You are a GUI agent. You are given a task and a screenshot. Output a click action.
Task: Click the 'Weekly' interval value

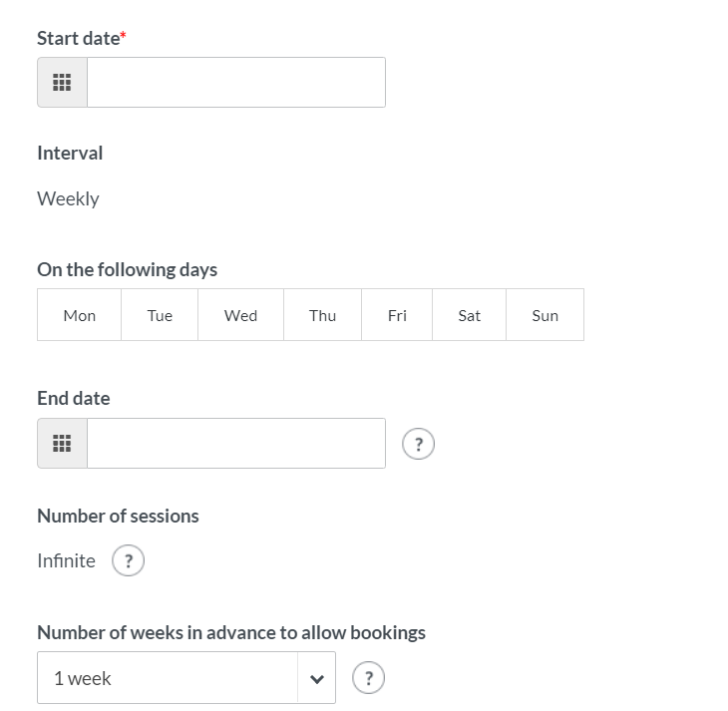(x=68, y=198)
